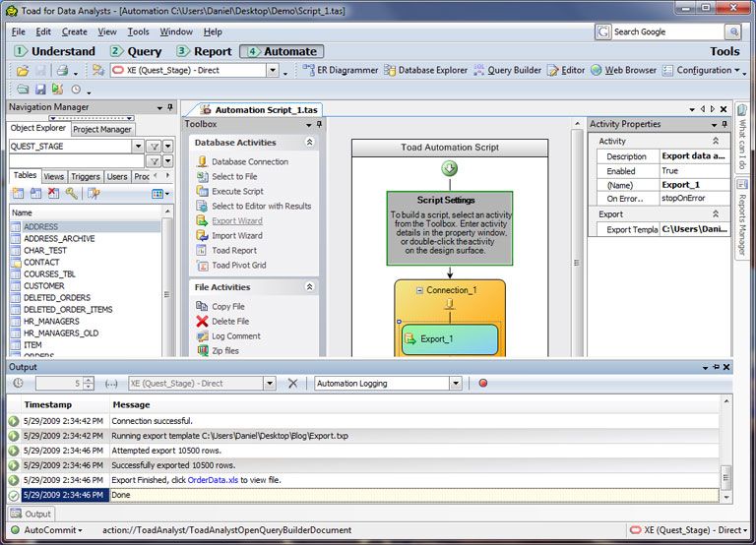This screenshot has height=545, width=756.
Task: Choose the Import Wizard activity
Action: click(229, 236)
